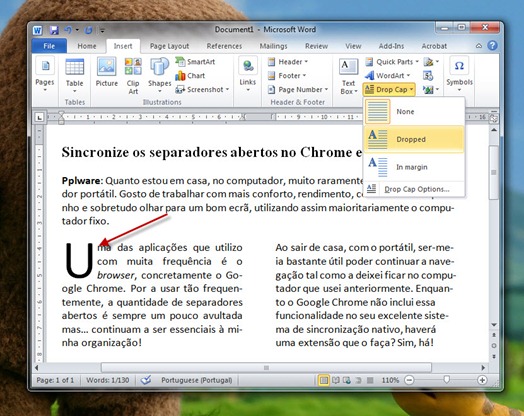This screenshot has width=524, height=416.
Task: Click the 110% zoom level button
Action: [390, 380]
